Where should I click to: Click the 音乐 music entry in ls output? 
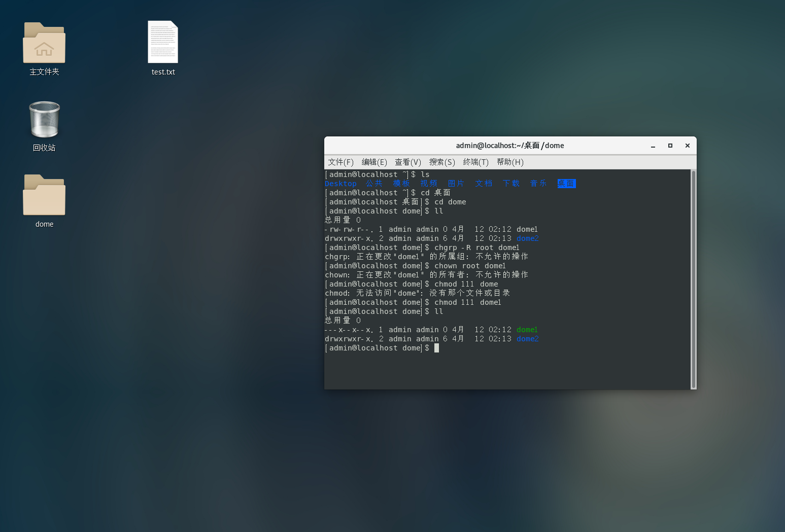[538, 183]
